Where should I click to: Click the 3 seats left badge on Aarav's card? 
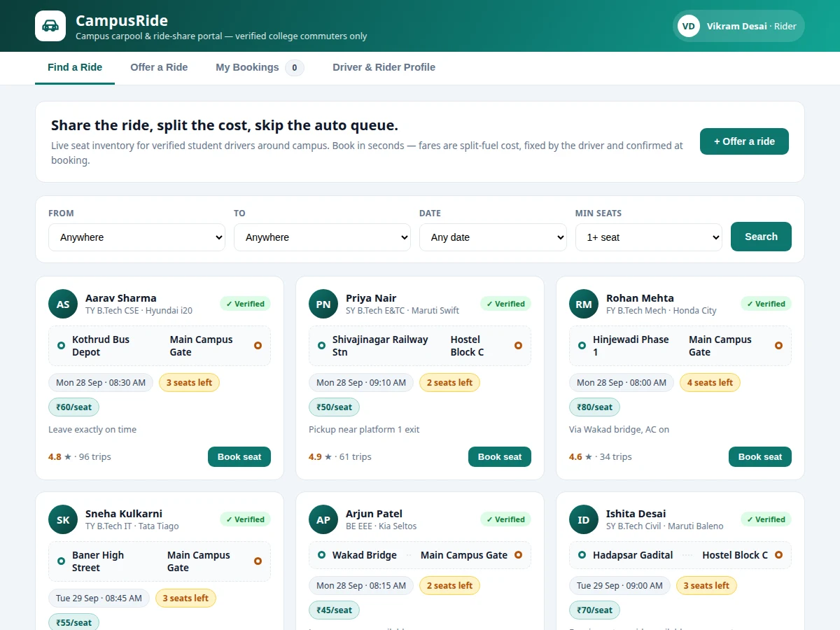coord(189,383)
